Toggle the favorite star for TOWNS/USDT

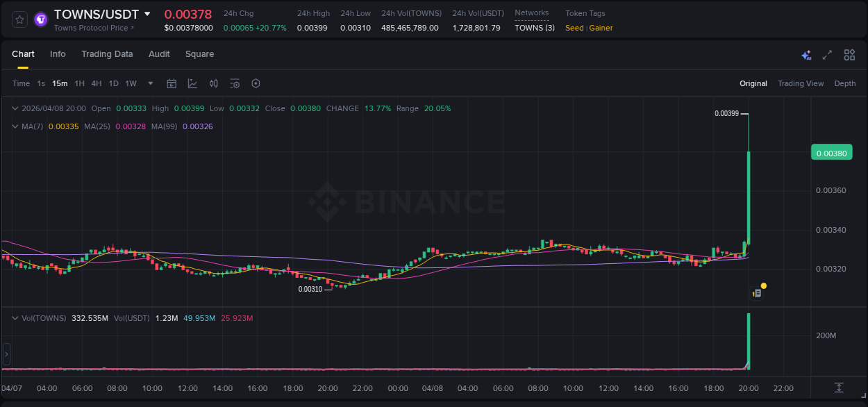[x=19, y=19]
